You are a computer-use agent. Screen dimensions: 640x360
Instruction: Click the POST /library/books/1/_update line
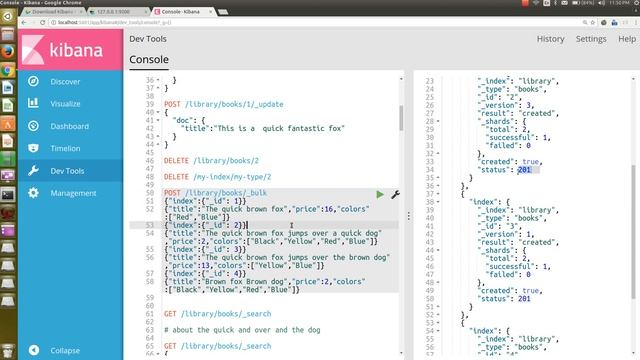pyautogui.click(x=224, y=104)
